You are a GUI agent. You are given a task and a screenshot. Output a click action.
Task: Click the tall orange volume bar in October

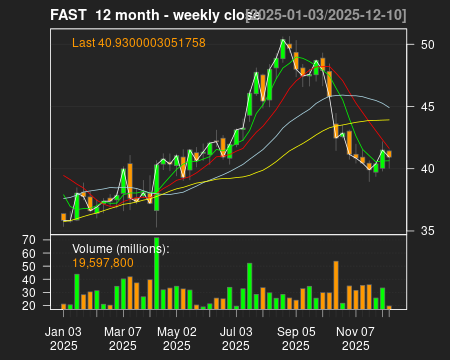coord(336,285)
